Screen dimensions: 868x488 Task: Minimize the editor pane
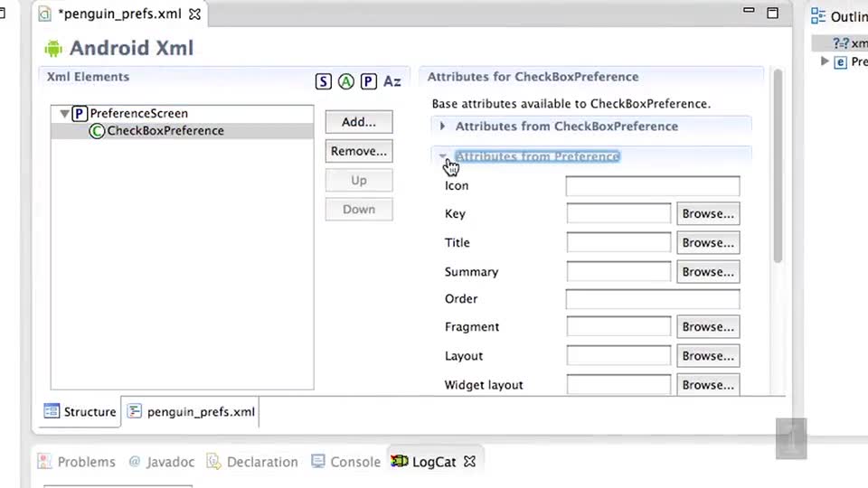(x=749, y=10)
